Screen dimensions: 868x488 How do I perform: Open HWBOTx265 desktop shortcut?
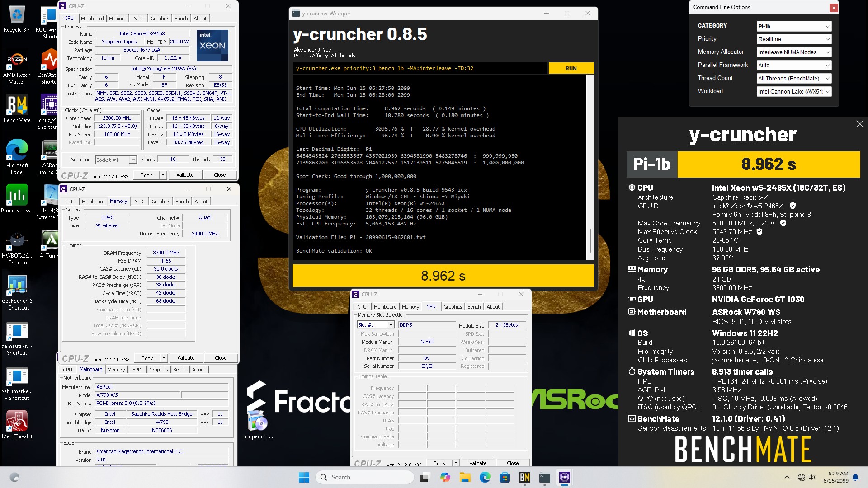click(17, 248)
